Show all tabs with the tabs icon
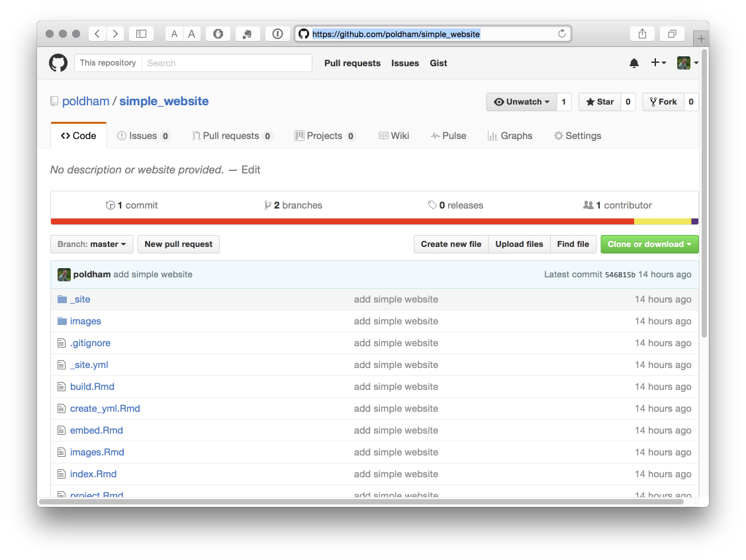Image resolution: width=746 pixels, height=560 pixels. pyautogui.click(x=672, y=34)
